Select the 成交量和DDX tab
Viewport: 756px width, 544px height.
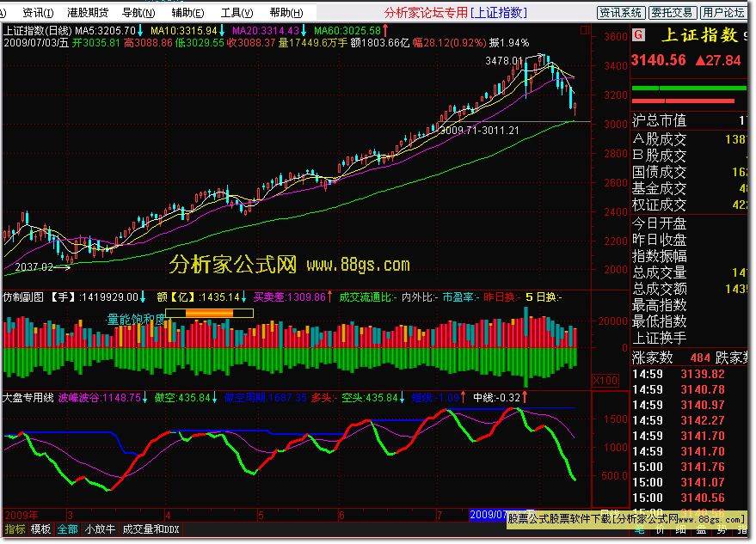[151, 529]
